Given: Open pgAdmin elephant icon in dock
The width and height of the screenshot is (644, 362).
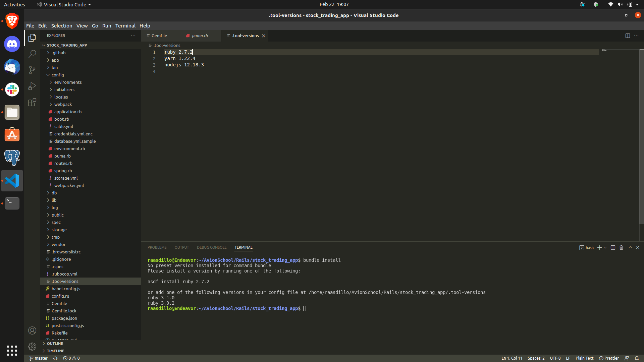Looking at the screenshot, I should 12,158.
